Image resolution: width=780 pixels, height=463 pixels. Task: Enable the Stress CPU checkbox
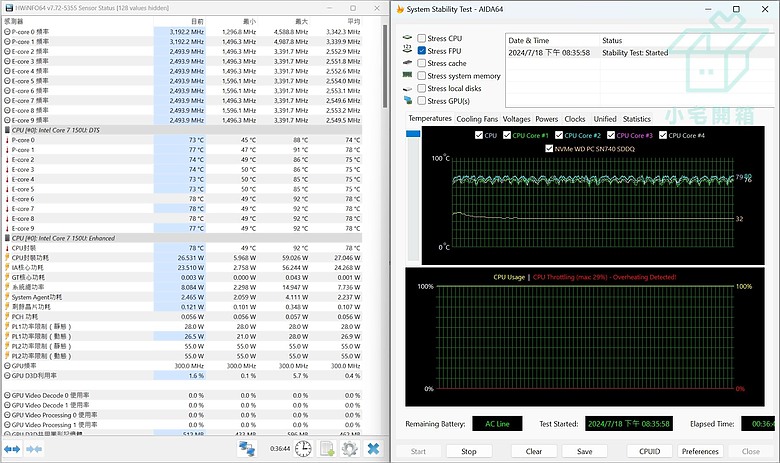421,38
